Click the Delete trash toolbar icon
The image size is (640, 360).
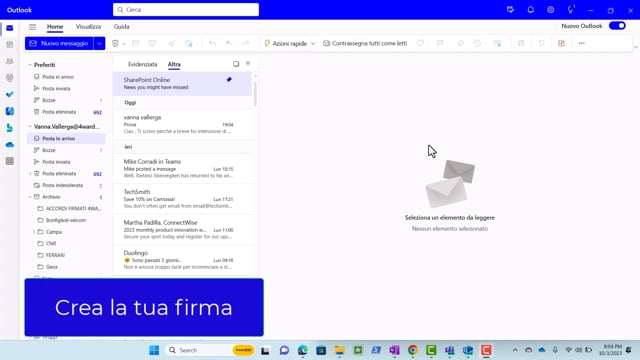pyautogui.click(x=115, y=43)
